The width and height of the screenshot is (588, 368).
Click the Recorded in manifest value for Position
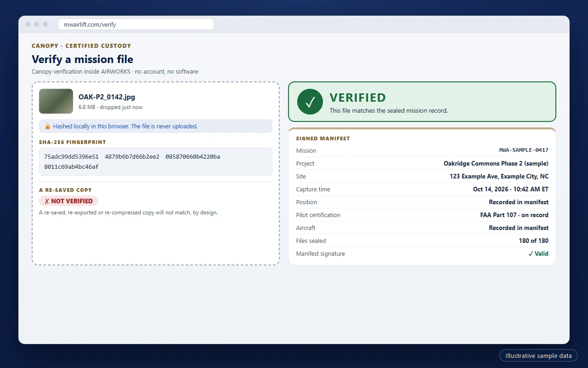(x=519, y=202)
